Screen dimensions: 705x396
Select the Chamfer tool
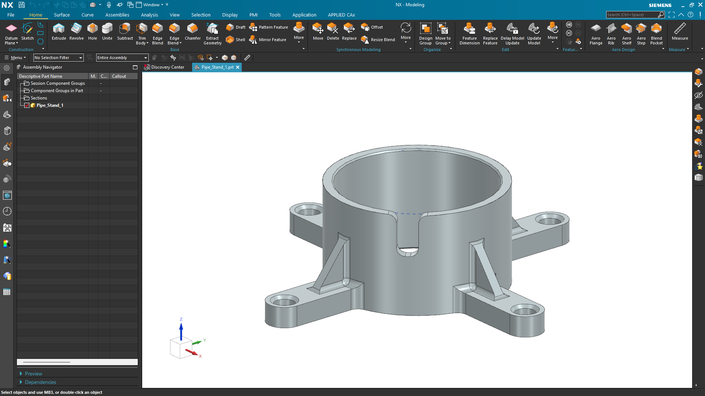[x=192, y=32]
